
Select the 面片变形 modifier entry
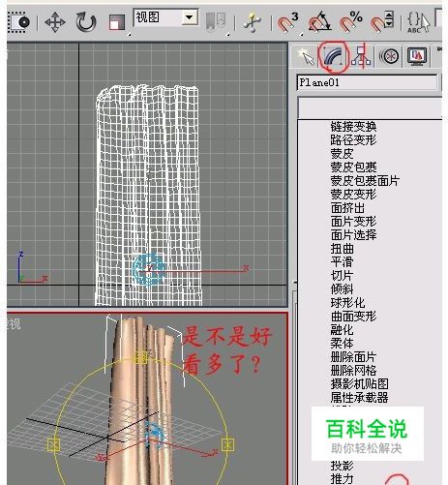353,221
